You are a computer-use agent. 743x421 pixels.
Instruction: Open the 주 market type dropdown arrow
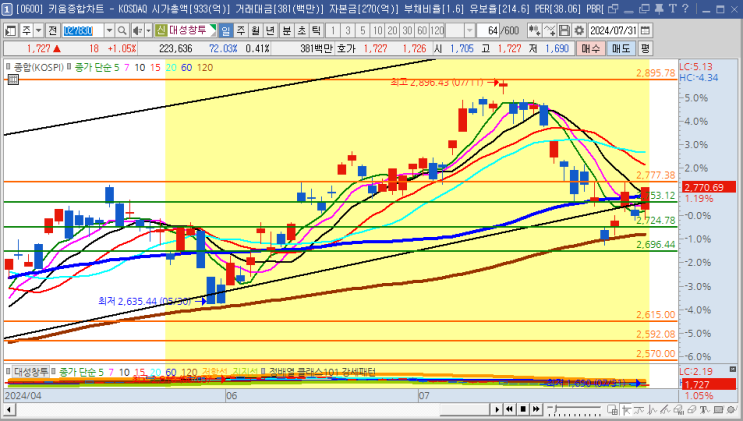click(39, 30)
